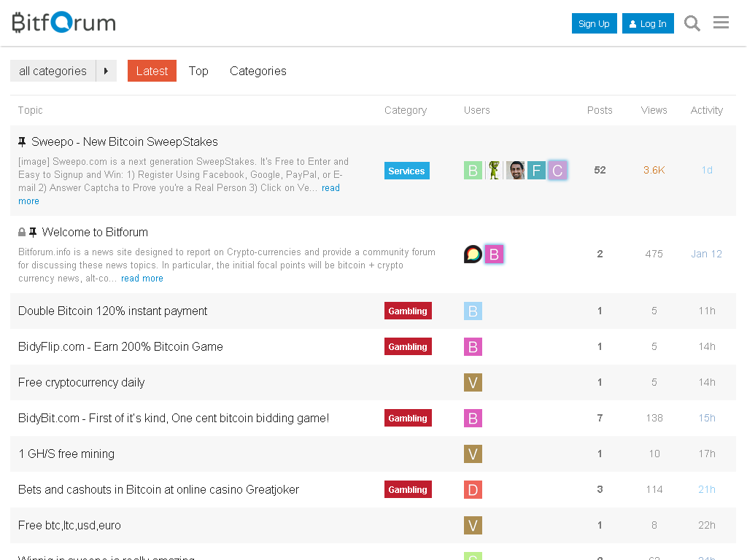The image size is (747, 560).
Task: Switch to the Latest tab
Action: [152, 71]
